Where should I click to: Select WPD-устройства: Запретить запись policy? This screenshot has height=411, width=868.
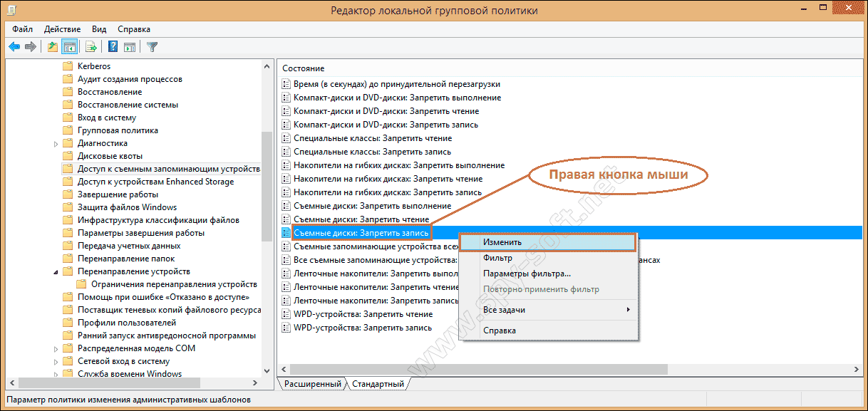point(363,328)
